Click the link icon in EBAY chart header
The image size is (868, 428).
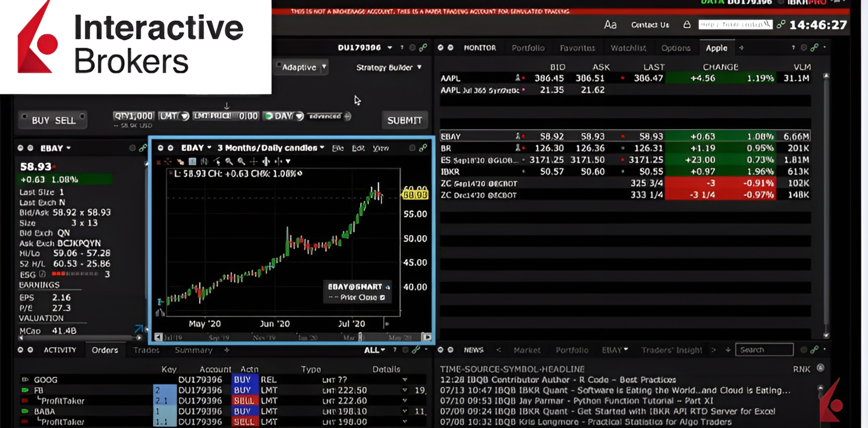423,148
